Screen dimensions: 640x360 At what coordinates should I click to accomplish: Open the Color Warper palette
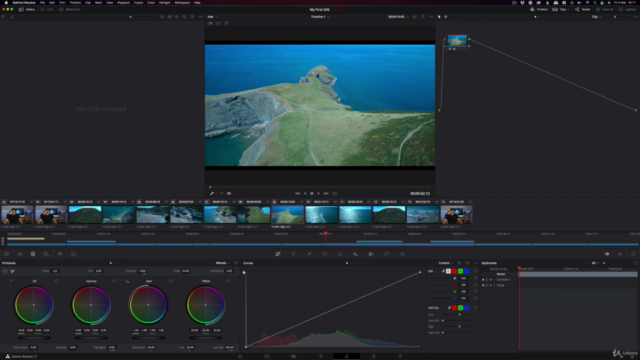pos(293,254)
